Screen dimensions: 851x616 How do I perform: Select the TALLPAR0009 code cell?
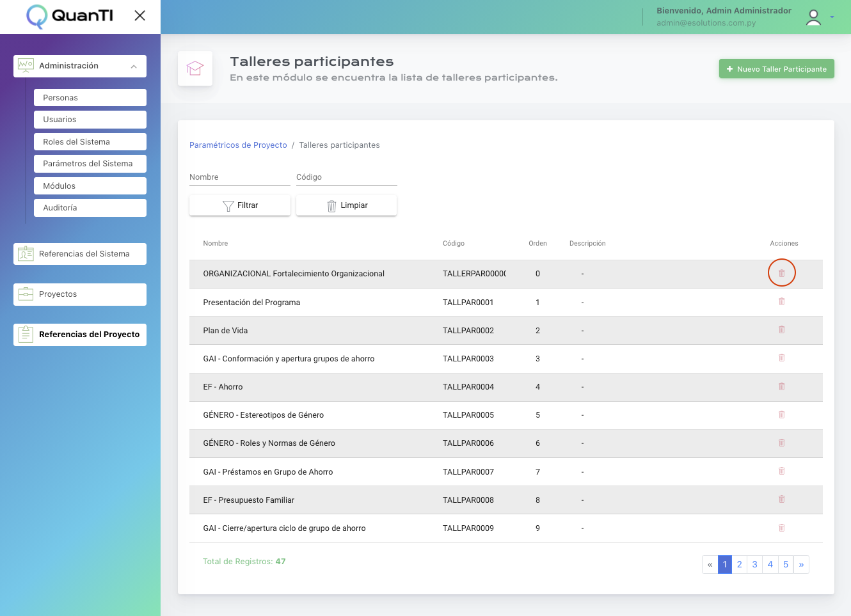point(468,528)
